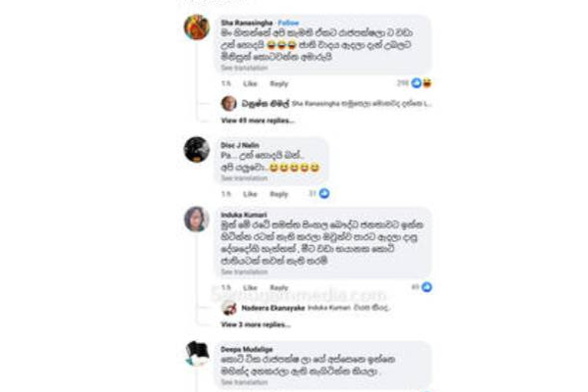Open Sha Ranasingha's profile picture
The image size is (588, 392).
197,27
